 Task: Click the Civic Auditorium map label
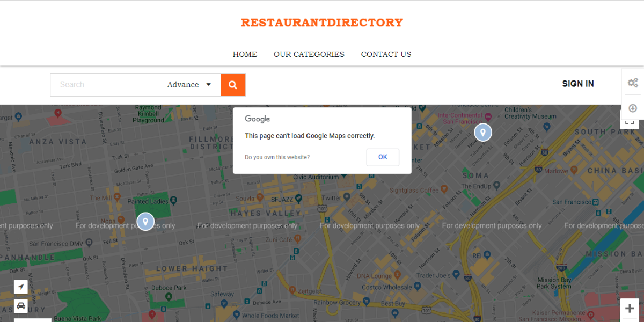tap(316, 177)
